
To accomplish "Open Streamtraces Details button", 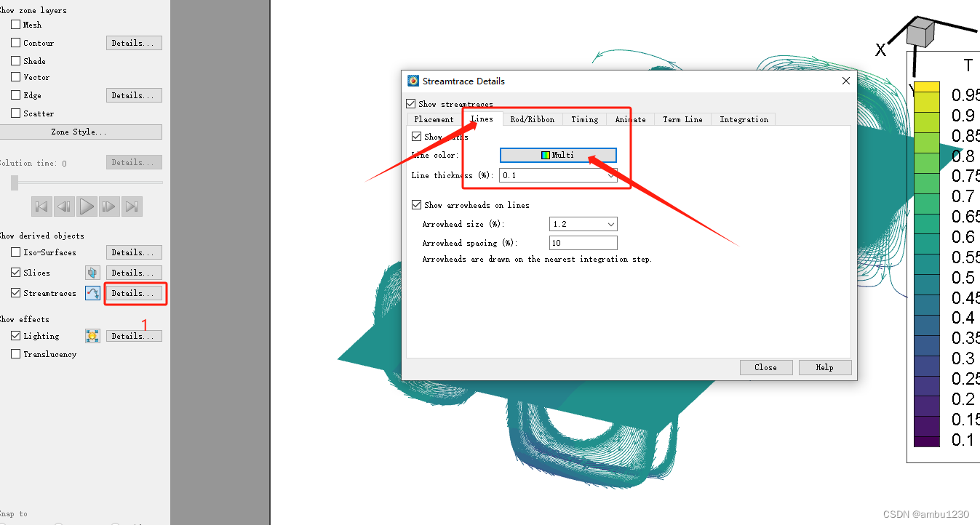I will 134,293.
